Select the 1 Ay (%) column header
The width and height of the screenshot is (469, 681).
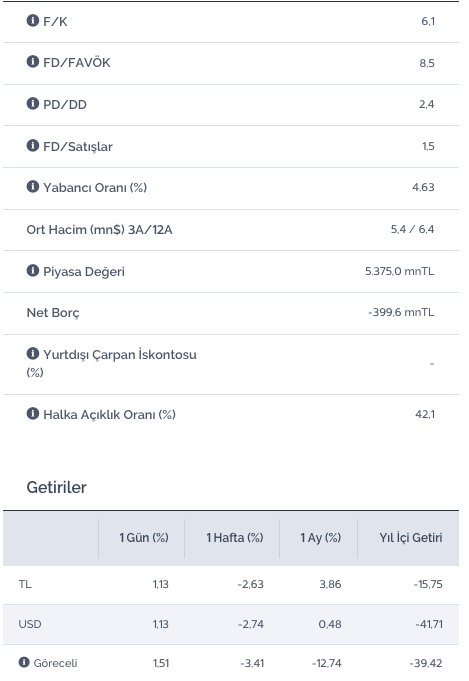320,538
